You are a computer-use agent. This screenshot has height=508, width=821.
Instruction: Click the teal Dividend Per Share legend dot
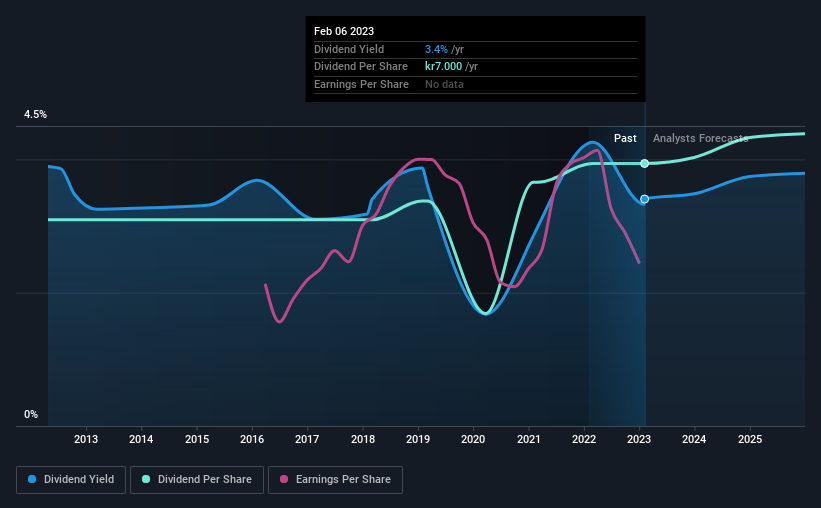[146, 479]
